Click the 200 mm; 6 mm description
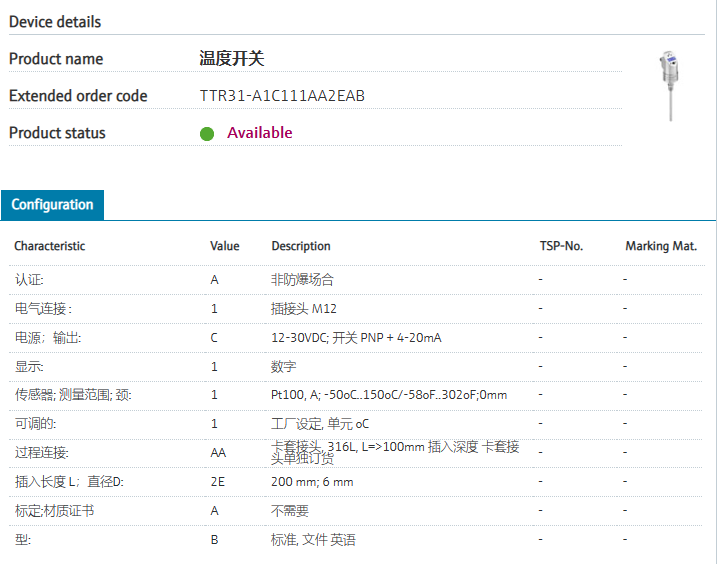Viewport: 718px width, 564px height. pos(312,482)
